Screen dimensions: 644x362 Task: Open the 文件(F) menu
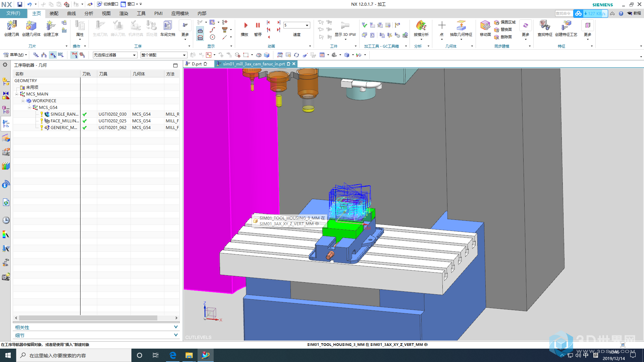[13, 13]
